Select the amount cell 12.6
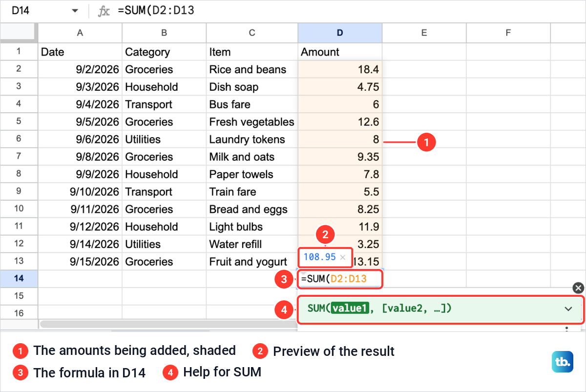This screenshot has width=586, height=392. click(340, 122)
